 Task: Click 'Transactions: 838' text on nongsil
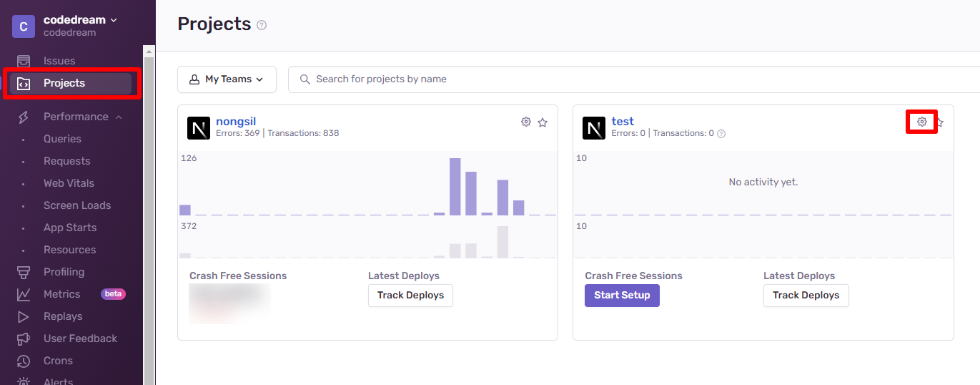(x=303, y=133)
